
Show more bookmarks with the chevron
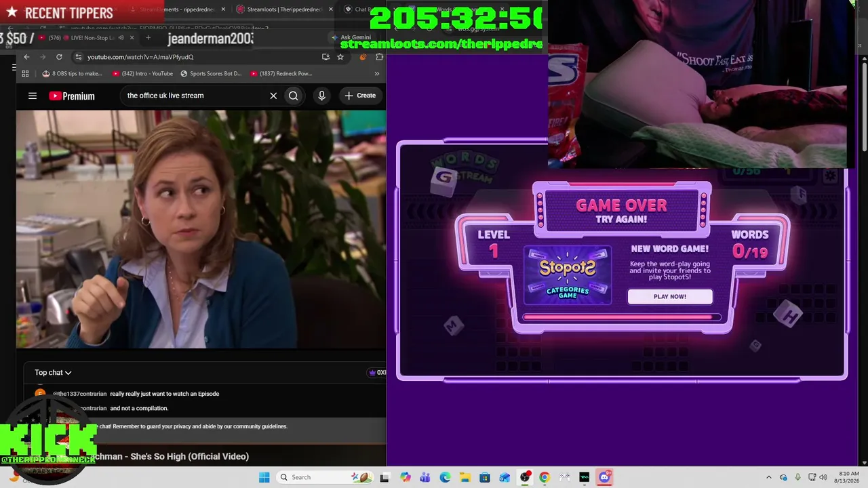tap(377, 73)
